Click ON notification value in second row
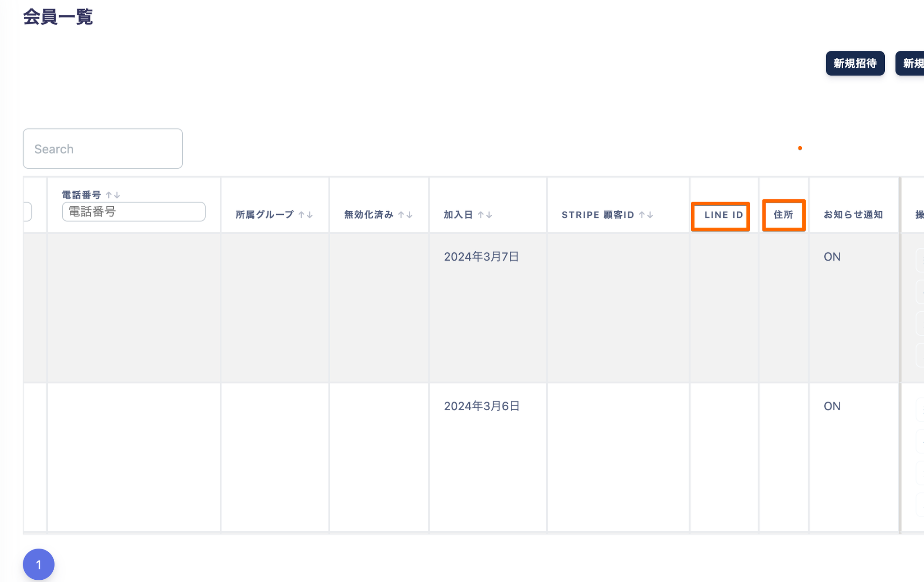924x582 pixels. 832,406
